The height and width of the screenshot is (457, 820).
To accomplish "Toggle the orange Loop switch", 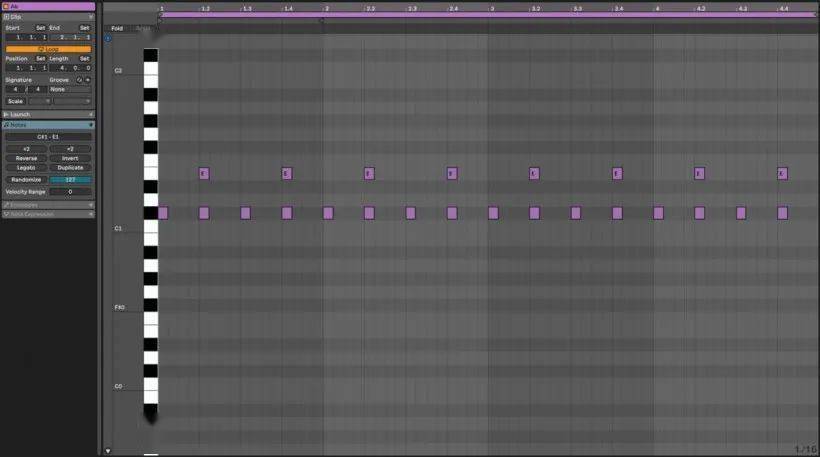I will [47, 48].
